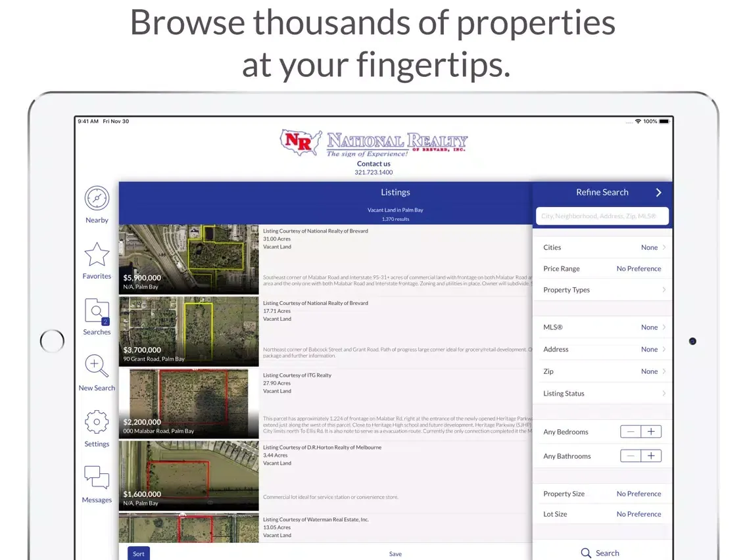Tap the Contact us link
Viewport: 747px width, 560px height.
click(x=373, y=164)
